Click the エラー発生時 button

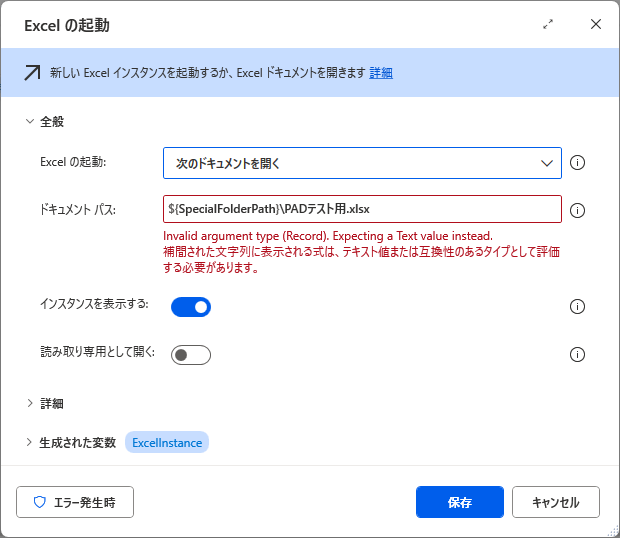[x=75, y=502]
